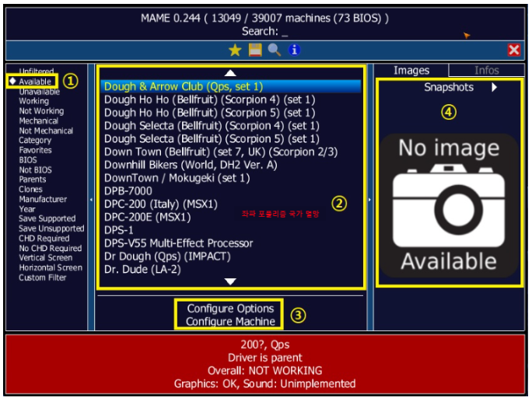
Task: Click the up arrow above the machine list
Action: click(x=230, y=73)
